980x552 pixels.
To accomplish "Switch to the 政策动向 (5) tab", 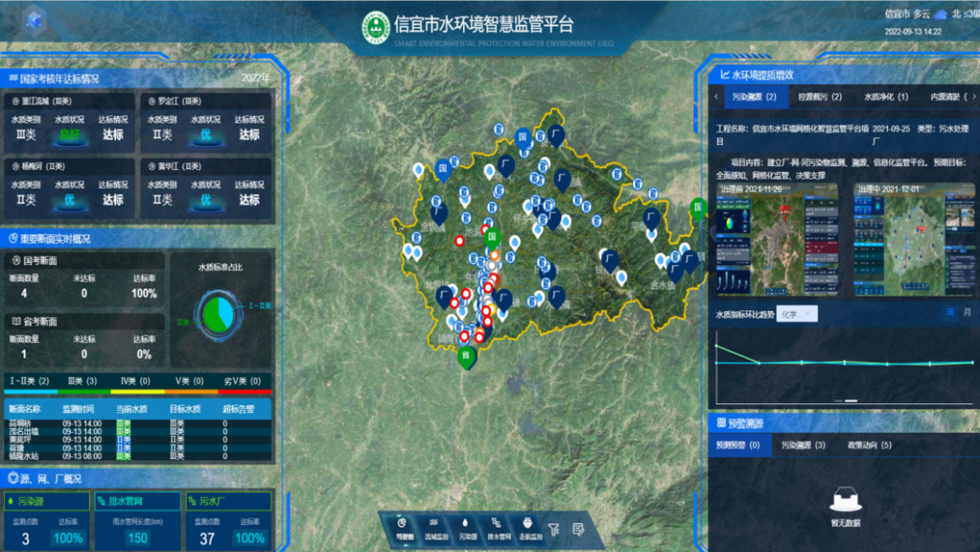I will (870, 445).
